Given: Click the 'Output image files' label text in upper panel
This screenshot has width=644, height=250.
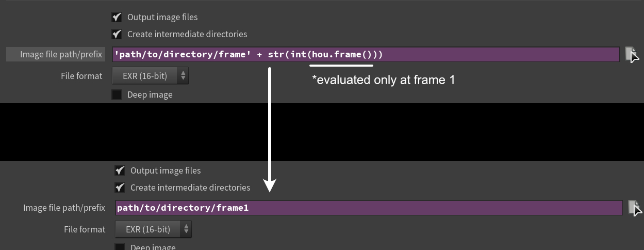Looking at the screenshot, I should coord(162,17).
